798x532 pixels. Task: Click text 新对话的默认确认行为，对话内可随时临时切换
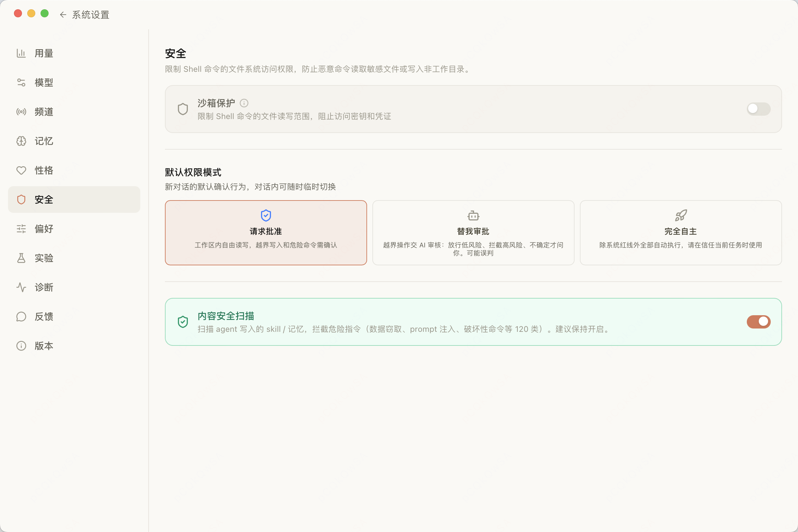pos(250,187)
